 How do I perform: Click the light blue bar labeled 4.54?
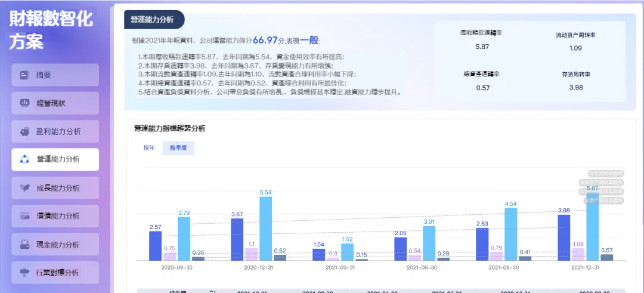tap(511, 235)
